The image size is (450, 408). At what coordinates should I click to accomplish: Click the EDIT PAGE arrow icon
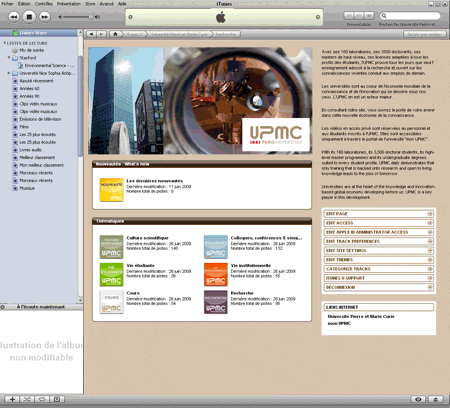click(430, 214)
